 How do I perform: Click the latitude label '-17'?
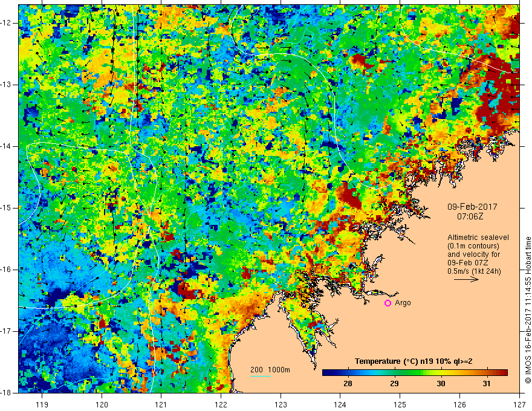click(6, 331)
